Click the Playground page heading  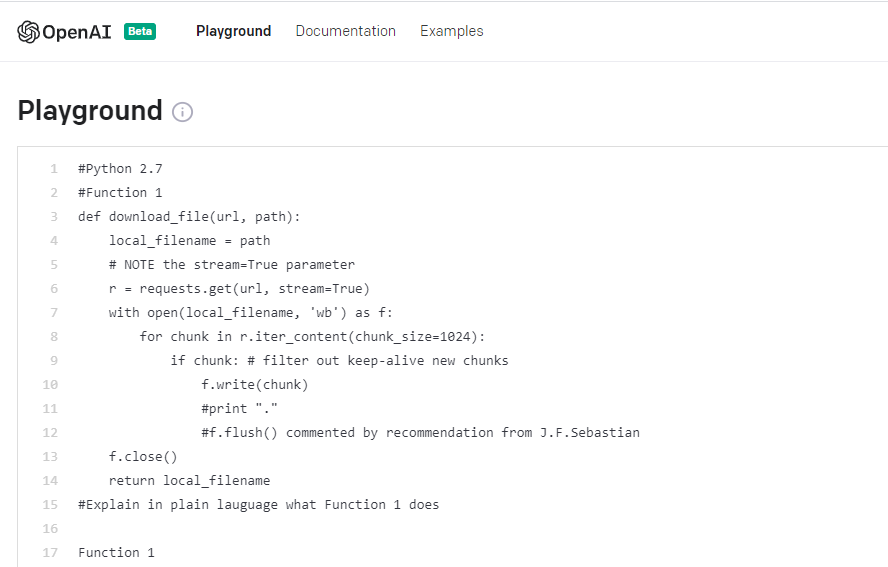coord(90,110)
